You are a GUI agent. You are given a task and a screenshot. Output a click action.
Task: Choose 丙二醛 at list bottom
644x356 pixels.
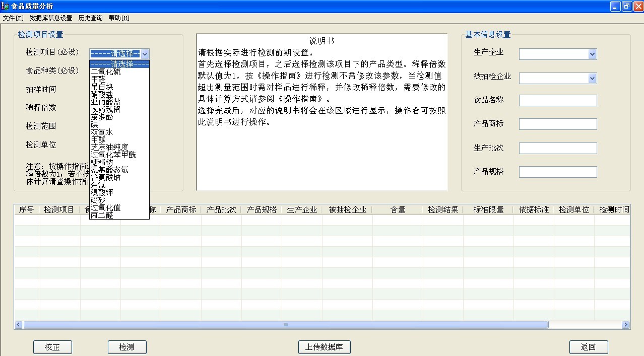pyautogui.click(x=102, y=215)
